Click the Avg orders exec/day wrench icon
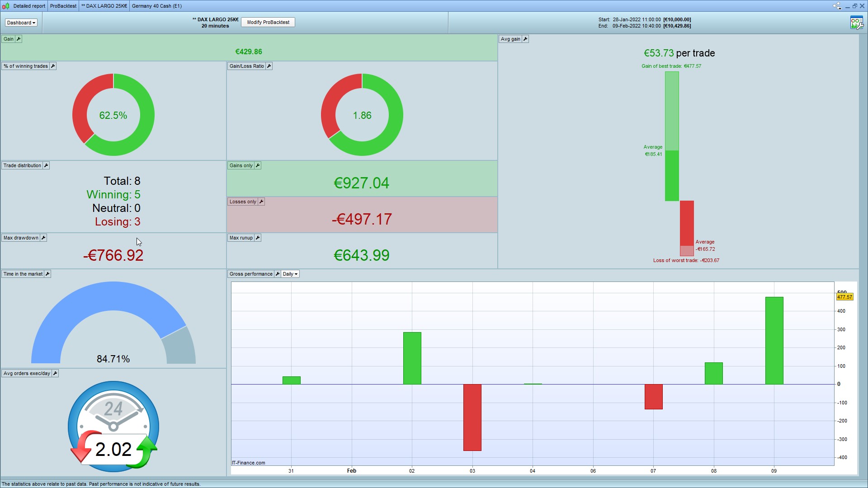 click(x=55, y=373)
